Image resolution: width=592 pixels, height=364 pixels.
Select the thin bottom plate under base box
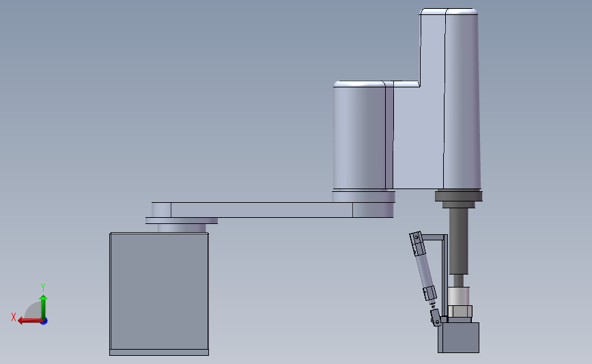pyautogui.click(x=159, y=352)
